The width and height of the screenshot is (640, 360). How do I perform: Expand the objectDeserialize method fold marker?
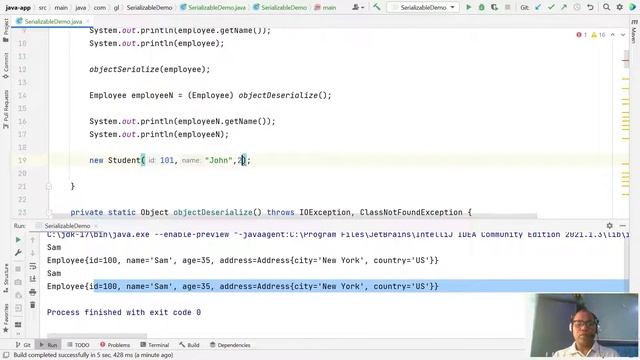click(x=49, y=212)
